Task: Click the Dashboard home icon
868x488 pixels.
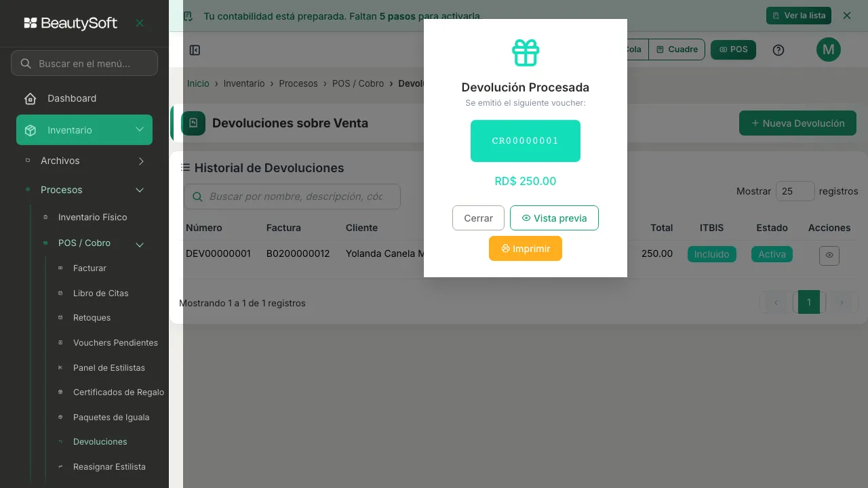Action: 31,98
